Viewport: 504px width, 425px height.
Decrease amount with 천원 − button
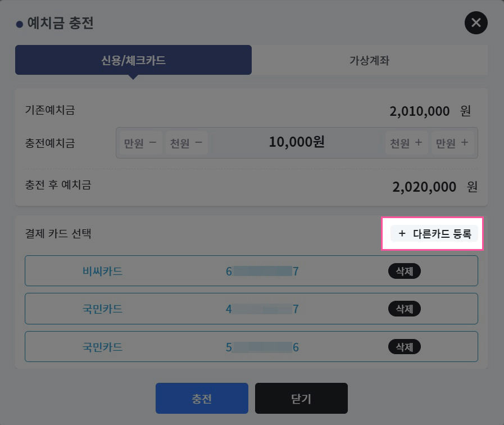pyautogui.click(x=186, y=143)
